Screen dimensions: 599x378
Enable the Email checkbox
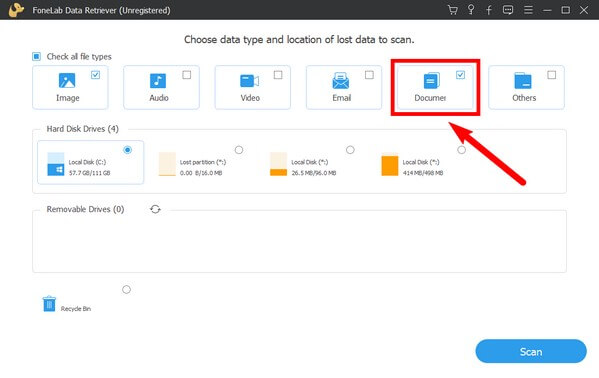(369, 75)
